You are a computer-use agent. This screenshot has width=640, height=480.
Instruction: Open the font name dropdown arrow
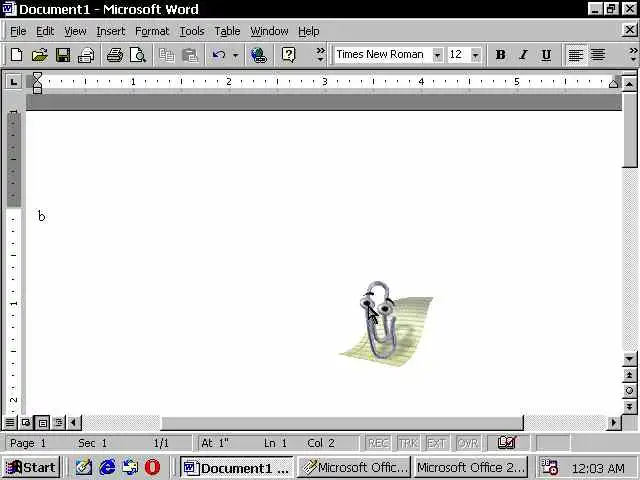437,55
